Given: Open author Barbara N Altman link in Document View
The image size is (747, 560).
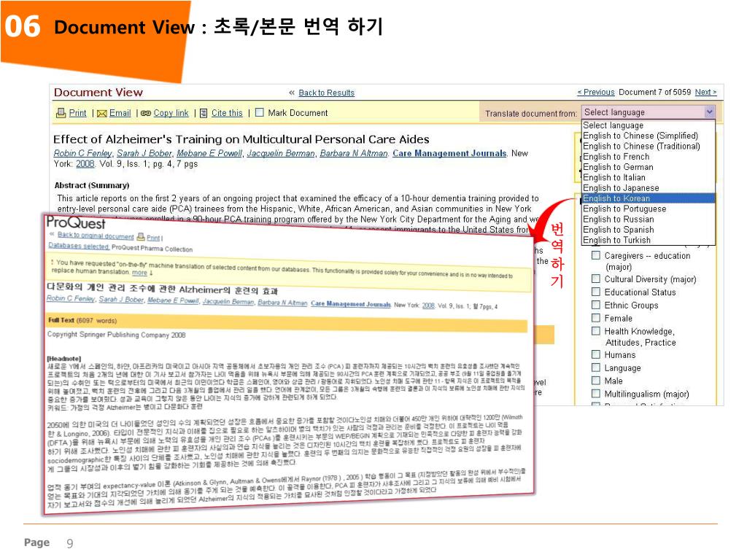Looking at the screenshot, I should click(354, 153).
